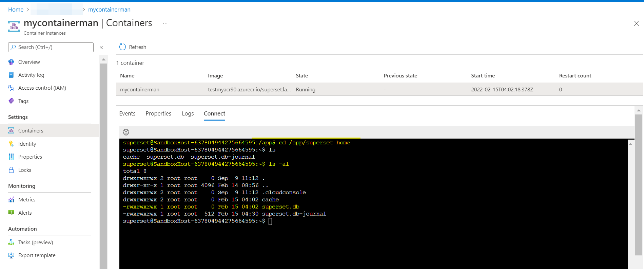Click the Locks padlock icon
Screen dimensions: 644x269
11,170
